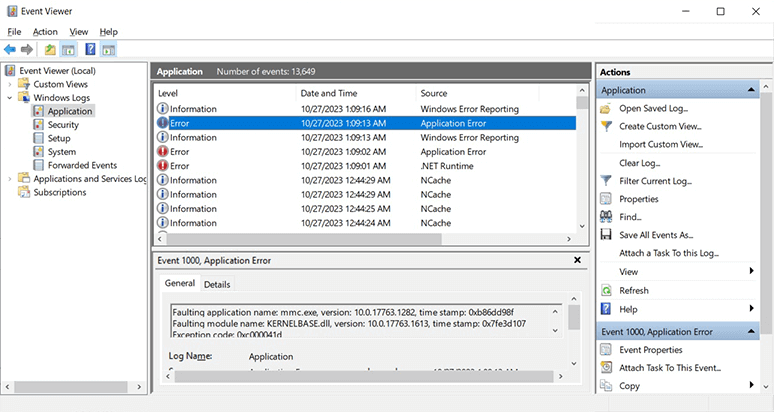Click the Help icon in Actions pane
The height and width of the screenshot is (412, 774).
pyautogui.click(x=606, y=309)
